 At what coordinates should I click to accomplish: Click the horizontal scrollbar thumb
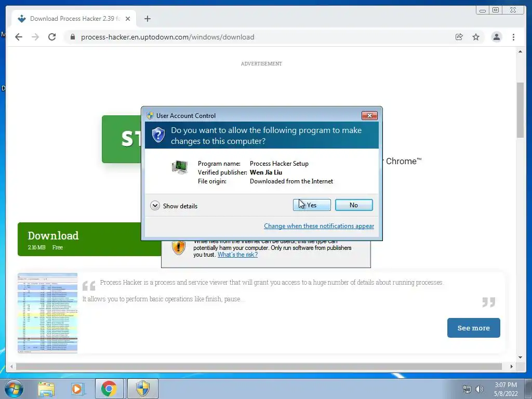click(x=259, y=366)
